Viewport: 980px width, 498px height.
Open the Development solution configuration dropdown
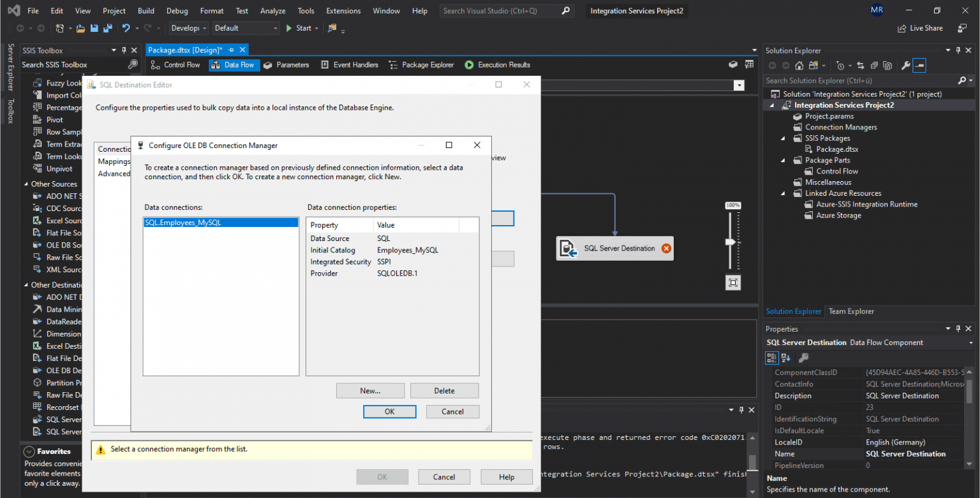point(189,28)
